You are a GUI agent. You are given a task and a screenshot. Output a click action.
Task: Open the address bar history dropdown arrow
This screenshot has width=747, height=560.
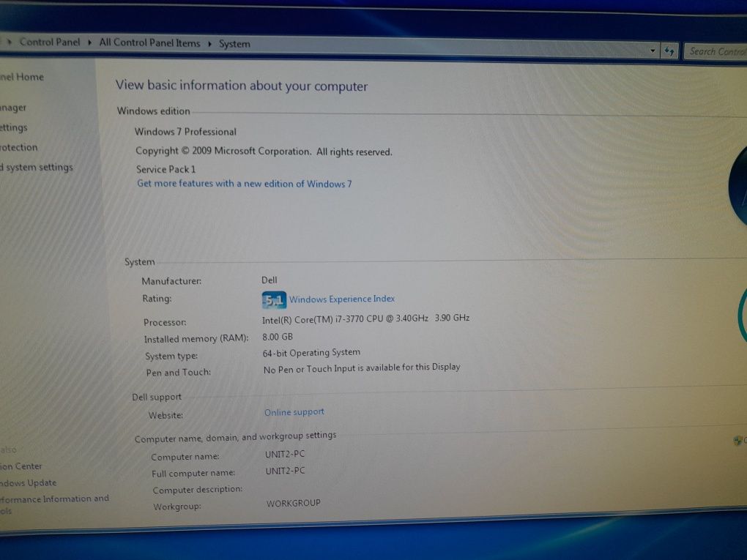[x=653, y=51]
